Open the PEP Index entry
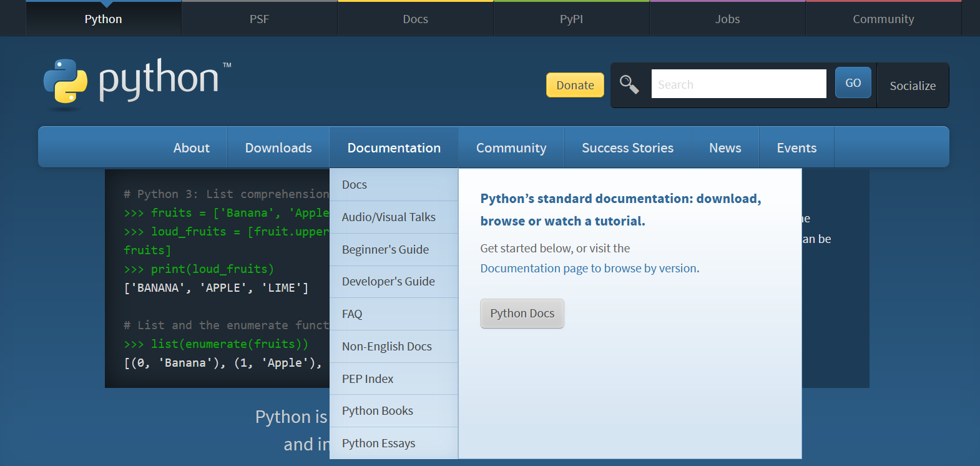980x466 pixels. tap(394, 379)
